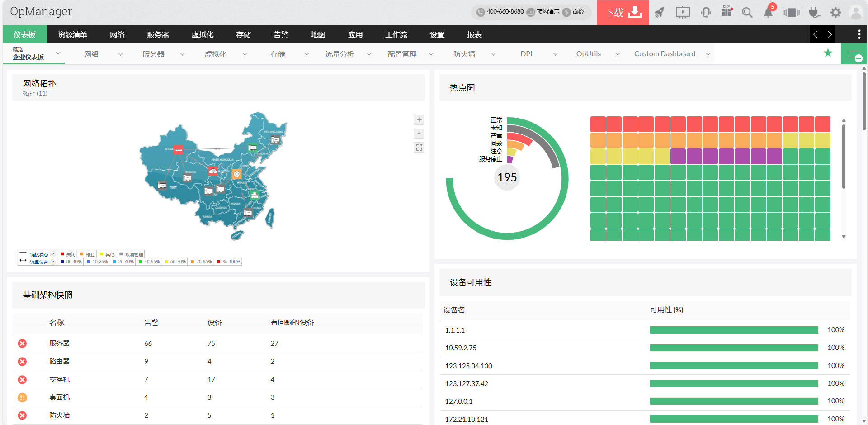Screen dimensions: 868x425
Task: Switch to the 告警 menu tab
Action: (x=281, y=35)
